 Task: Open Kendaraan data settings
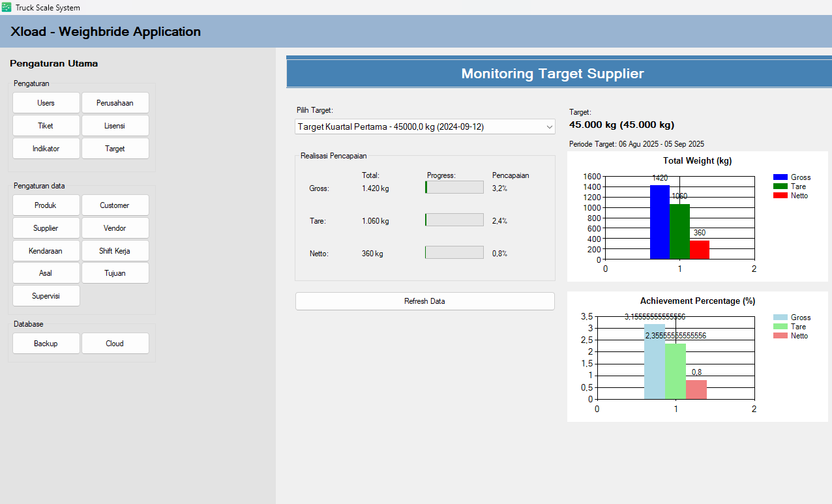click(46, 251)
